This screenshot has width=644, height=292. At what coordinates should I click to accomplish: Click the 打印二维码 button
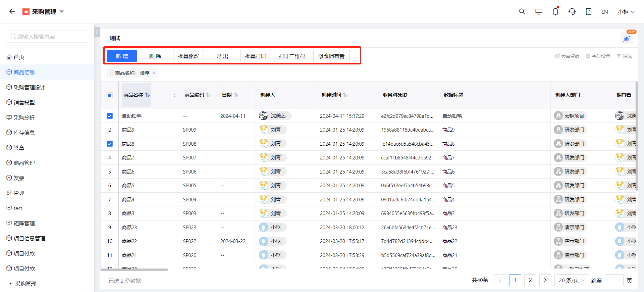(292, 56)
